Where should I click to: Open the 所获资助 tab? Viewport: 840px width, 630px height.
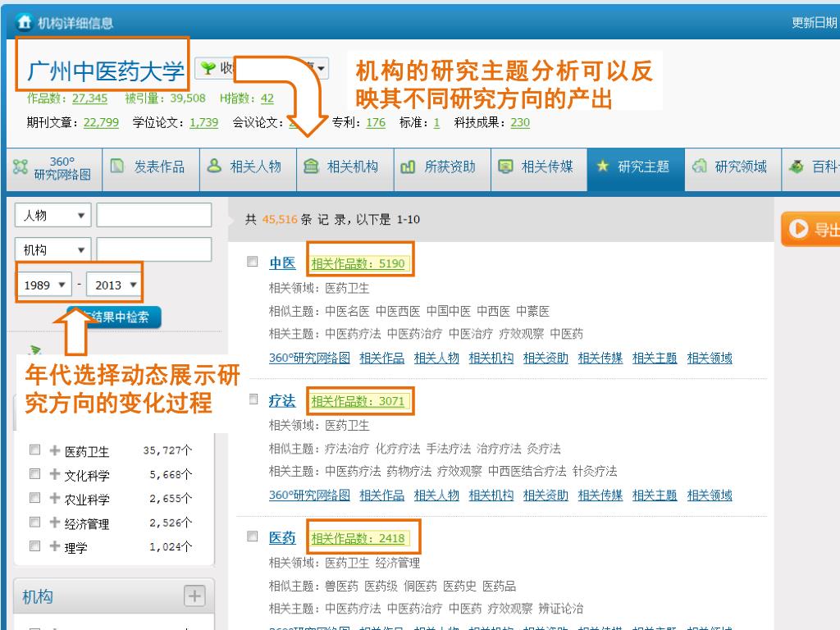pyautogui.click(x=442, y=167)
